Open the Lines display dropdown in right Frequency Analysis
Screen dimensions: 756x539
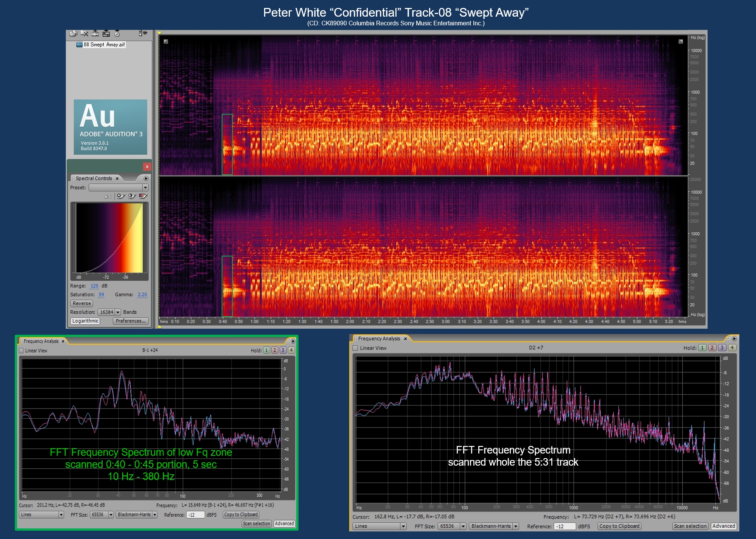click(380, 526)
